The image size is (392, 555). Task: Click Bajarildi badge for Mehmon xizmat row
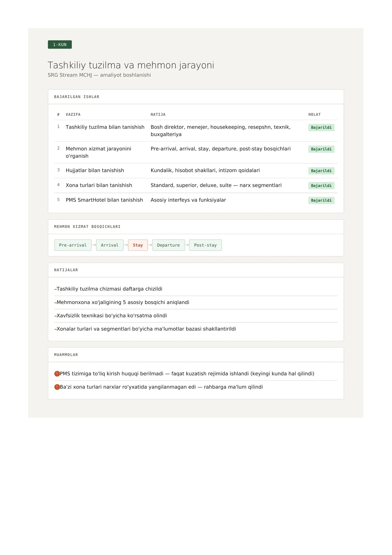[x=321, y=149]
